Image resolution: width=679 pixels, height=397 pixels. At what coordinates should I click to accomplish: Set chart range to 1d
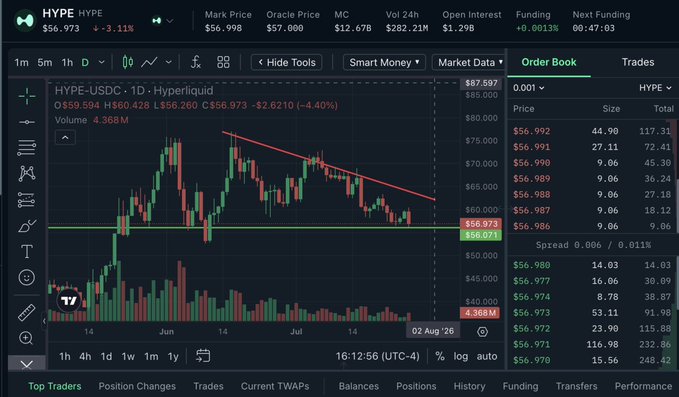pyautogui.click(x=106, y=356)
